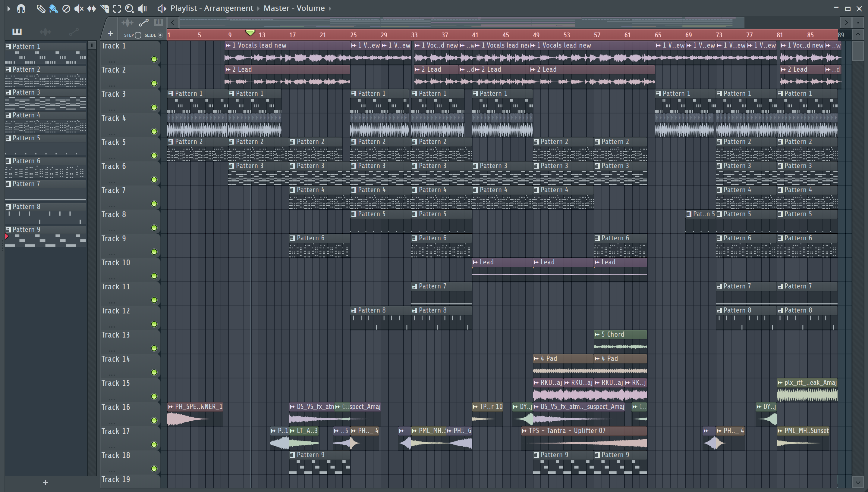
Task: Focus pattern clips in the playlist toolbar
Action: click(x=158, y=23)
